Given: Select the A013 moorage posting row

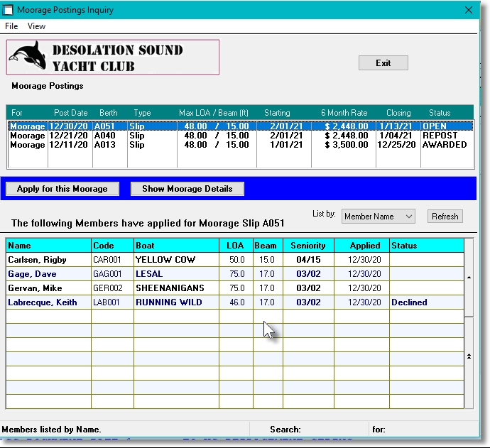Looking at the screenshot, I should click(240, 145).
